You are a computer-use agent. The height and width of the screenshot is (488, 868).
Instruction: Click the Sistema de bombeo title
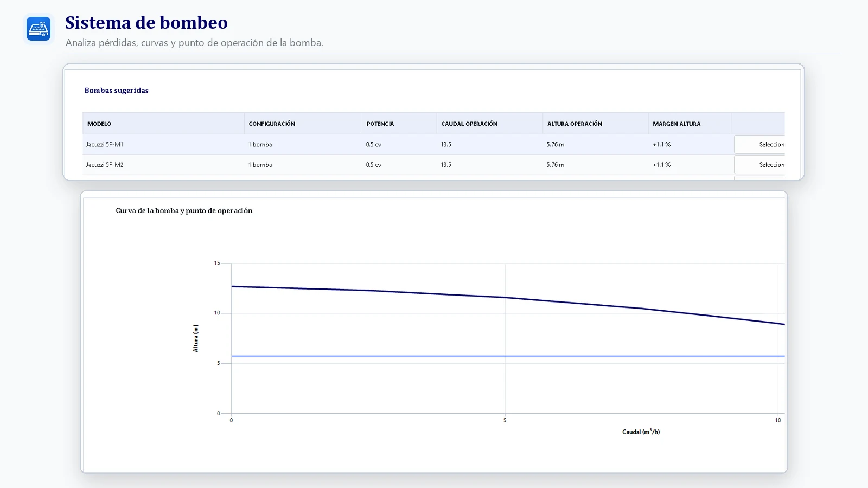[x=146, y=23]
